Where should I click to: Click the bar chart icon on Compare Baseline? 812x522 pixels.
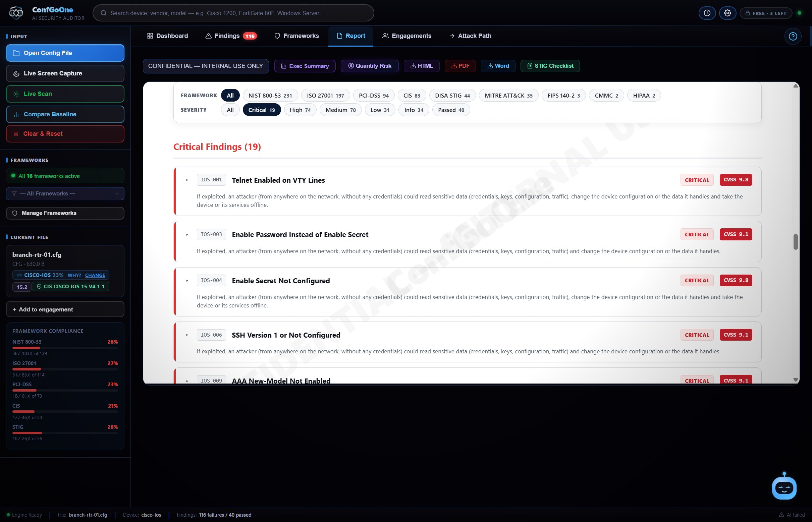(16, 115)
